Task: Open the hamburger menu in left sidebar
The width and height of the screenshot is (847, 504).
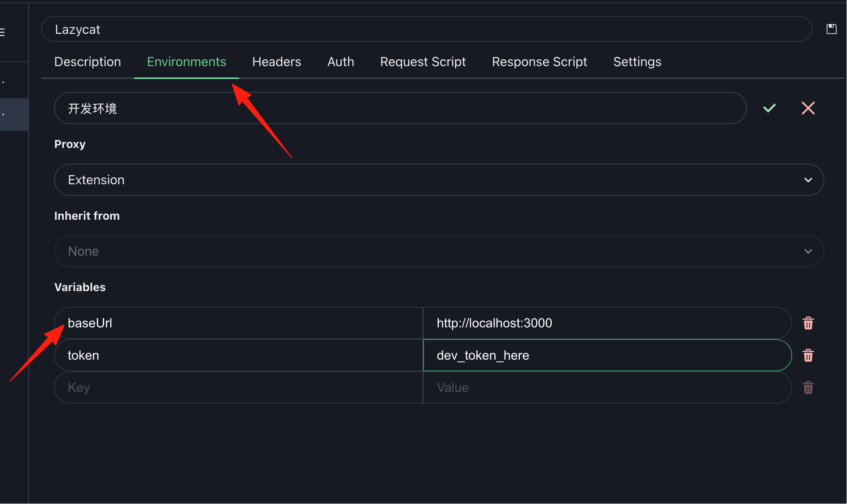Action: click(x=2, y=32)
